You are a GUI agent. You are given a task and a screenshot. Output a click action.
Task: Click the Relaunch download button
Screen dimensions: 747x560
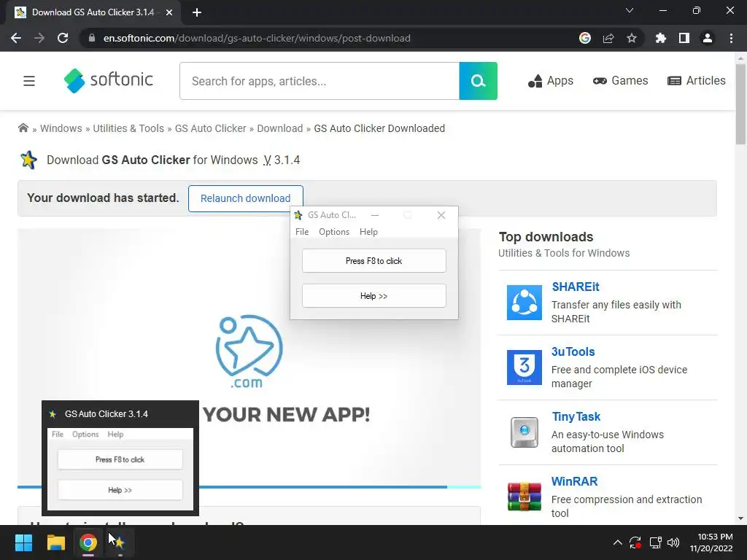click(245, 198)
